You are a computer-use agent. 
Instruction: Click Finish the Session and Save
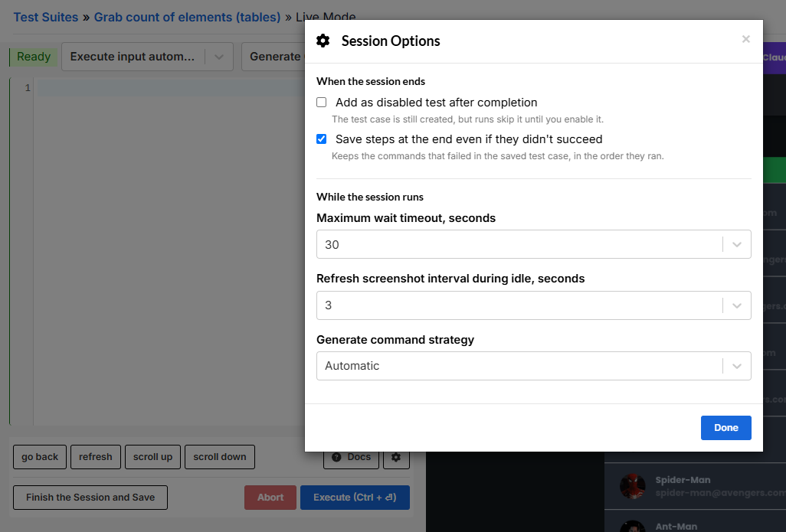click(90, 498)
